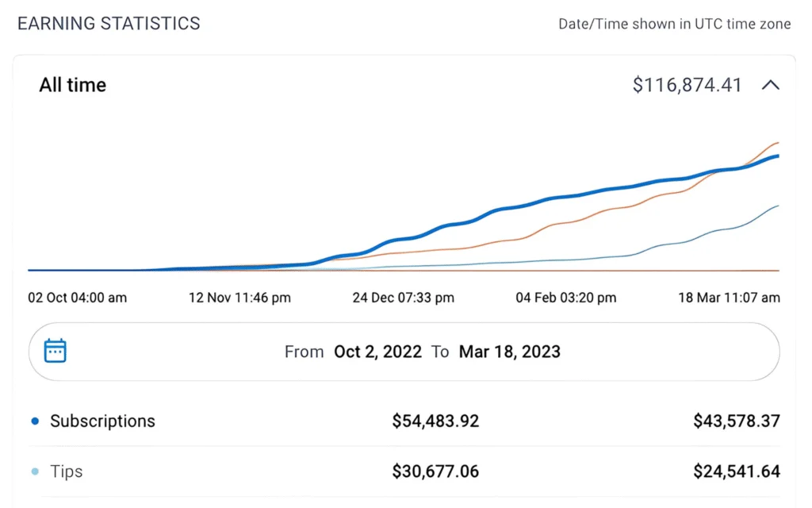Click the UTC time zone notice

(674, 24)
